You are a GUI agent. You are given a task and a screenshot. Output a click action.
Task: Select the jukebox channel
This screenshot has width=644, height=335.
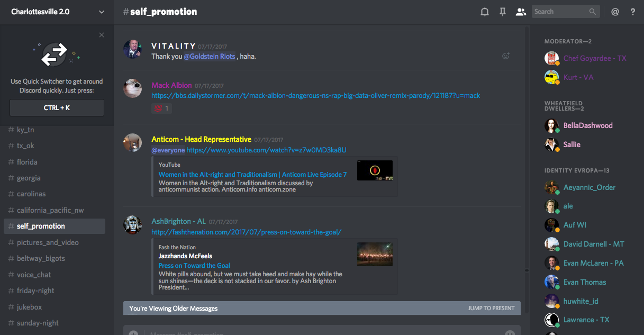click(29, 307)
